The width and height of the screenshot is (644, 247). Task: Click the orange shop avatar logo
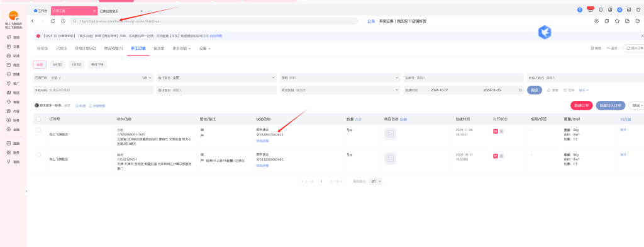coord(13,16)
